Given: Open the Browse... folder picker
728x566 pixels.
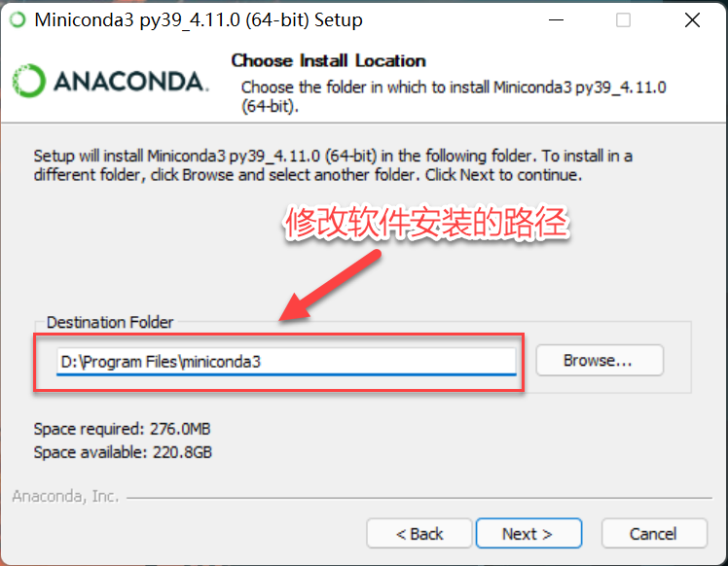Looking at the screenshot, I should [600, 360].
